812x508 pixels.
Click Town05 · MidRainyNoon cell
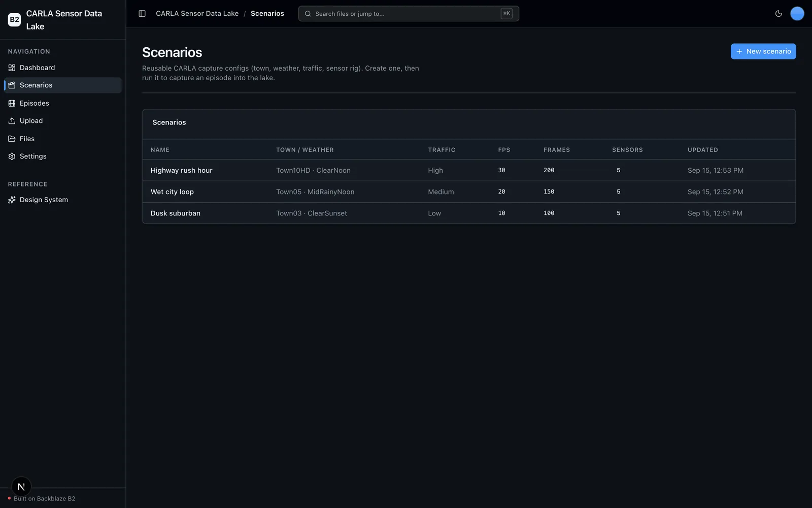pyautogui.click(x=315, y=192)
